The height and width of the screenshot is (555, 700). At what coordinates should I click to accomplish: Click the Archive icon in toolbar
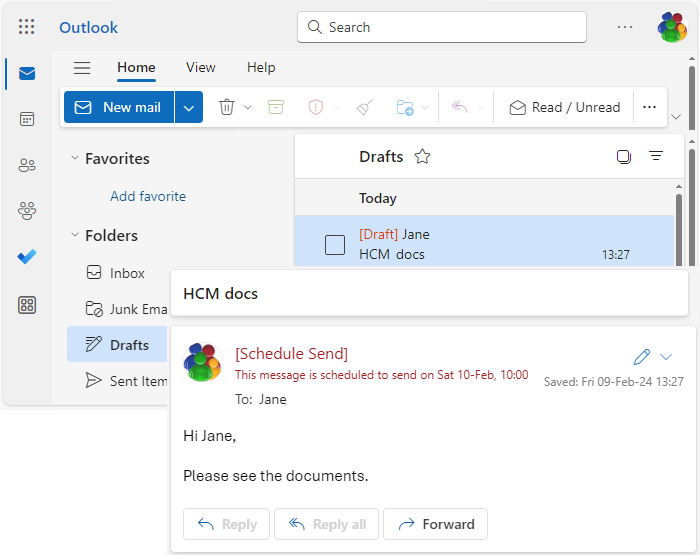pos(275,107)
